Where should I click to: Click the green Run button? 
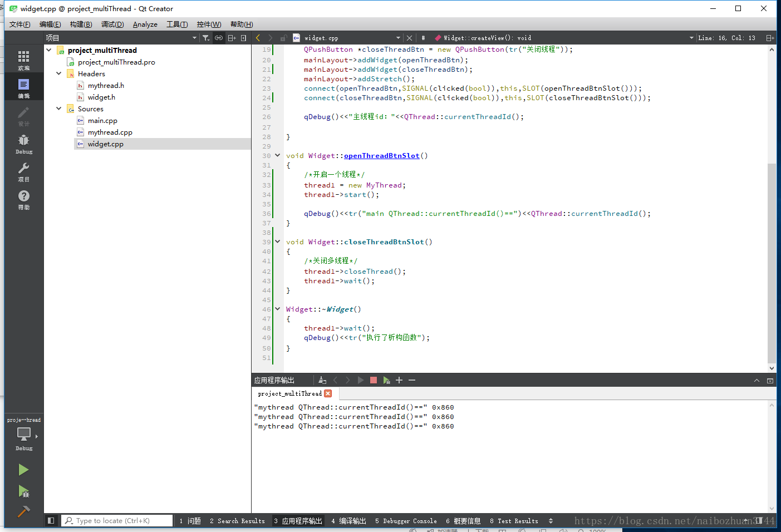pos(23,470)
